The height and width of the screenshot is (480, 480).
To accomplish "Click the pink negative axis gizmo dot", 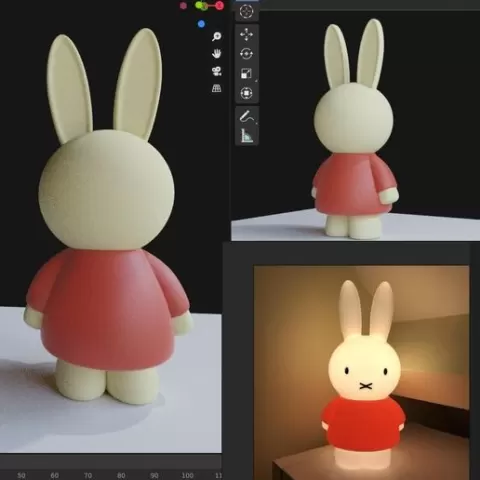I will 183,6.
